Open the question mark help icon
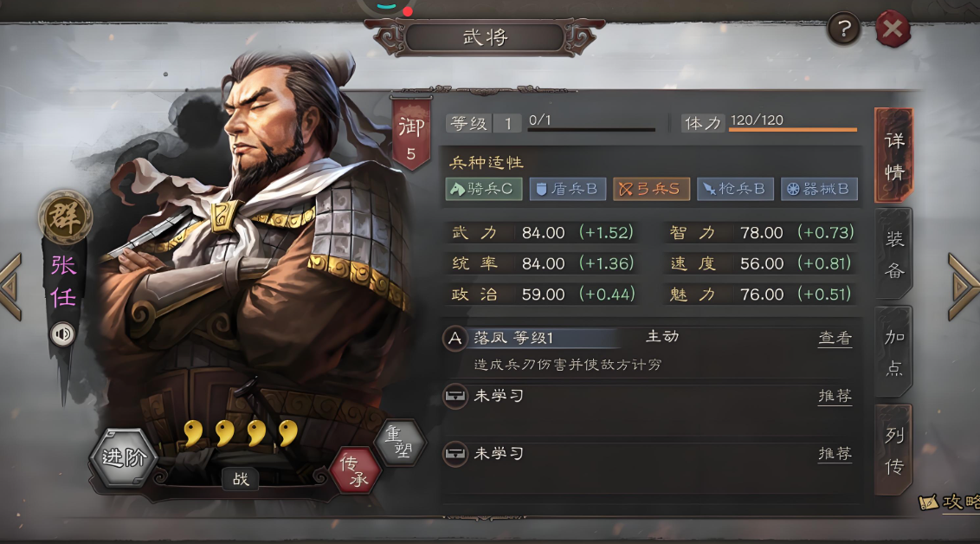Image resolution: width=980 pixels, height=544 pixels. [844, 29]
